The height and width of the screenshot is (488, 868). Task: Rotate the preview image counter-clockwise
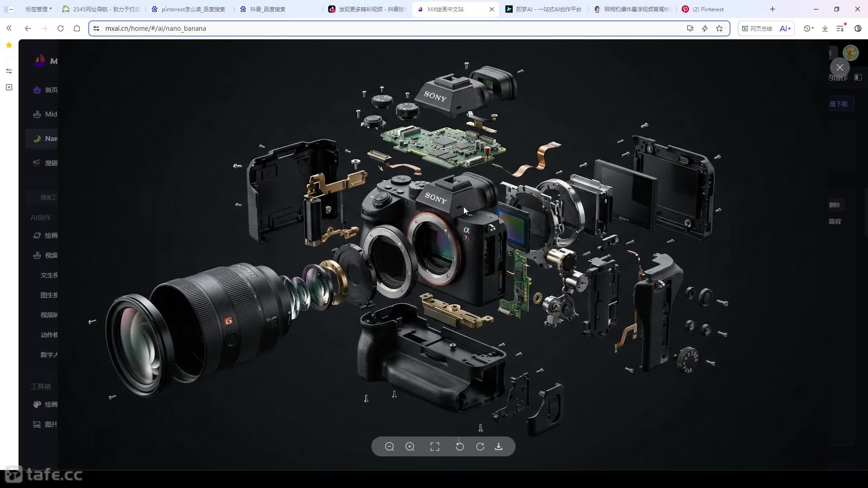[460, 447]
